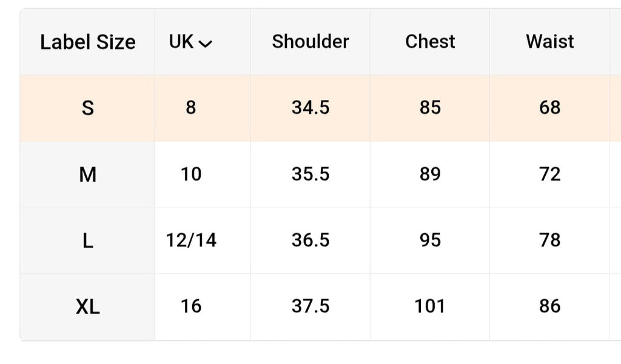
Task: Click waist value 78
Action: (x=549, y=240)
